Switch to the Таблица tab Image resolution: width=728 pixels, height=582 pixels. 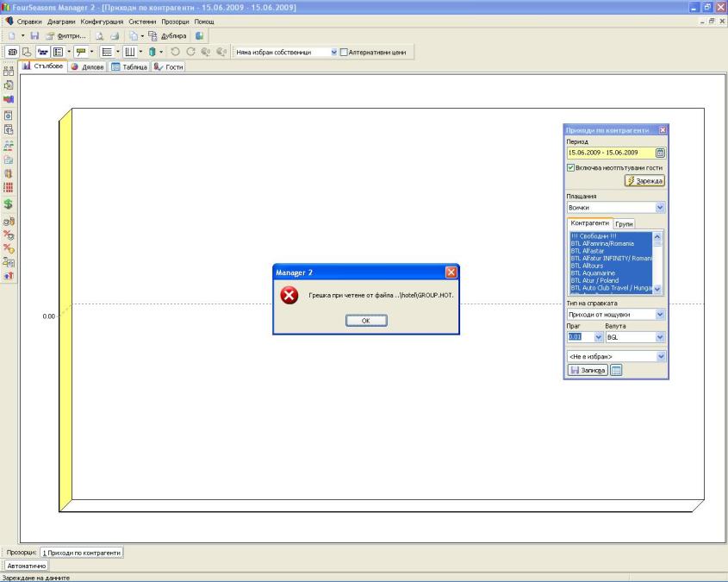pos(129,67)
